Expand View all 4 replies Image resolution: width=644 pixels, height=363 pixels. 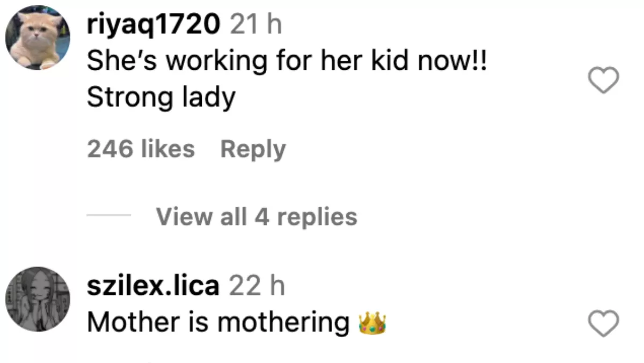click(x=257, y=216)
